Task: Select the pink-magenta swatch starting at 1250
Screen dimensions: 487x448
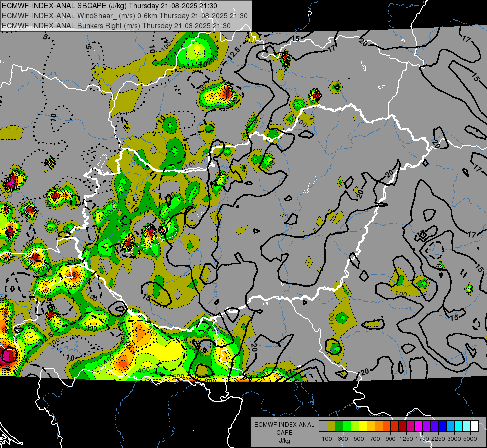Action: pyautogui.click(x=411, y=426)
